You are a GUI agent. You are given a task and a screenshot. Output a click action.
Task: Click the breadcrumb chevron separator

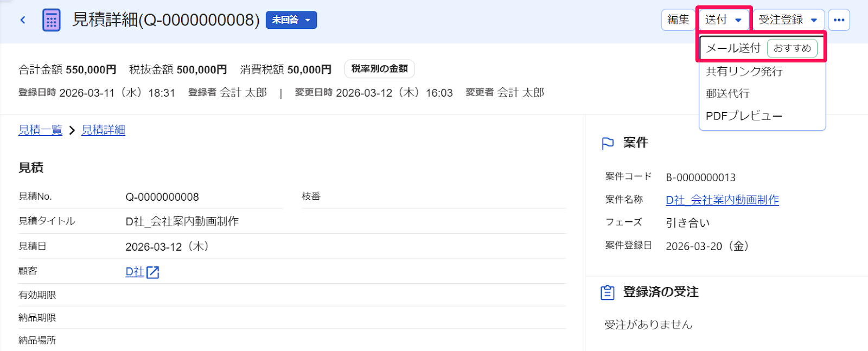(72, 131)
